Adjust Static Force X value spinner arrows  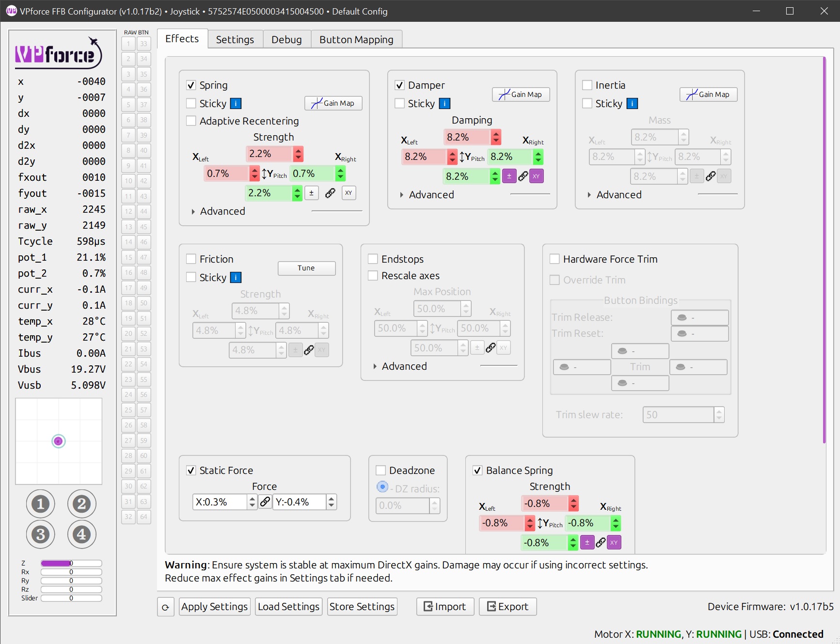252,502
